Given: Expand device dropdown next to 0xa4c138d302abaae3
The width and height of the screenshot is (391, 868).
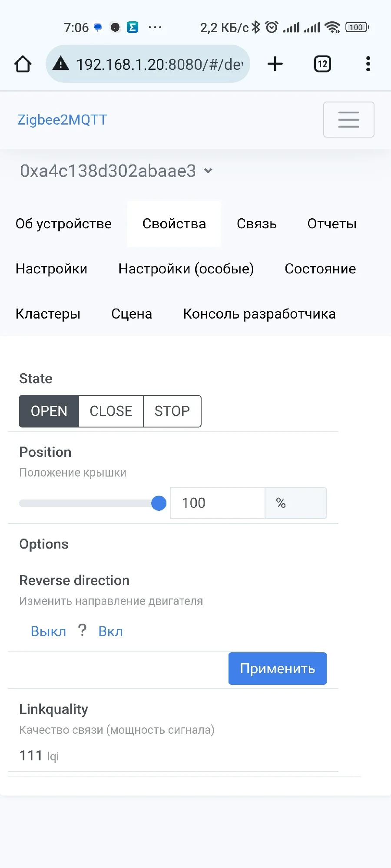Looking at the screenshot, I should (x=209, y=171).
